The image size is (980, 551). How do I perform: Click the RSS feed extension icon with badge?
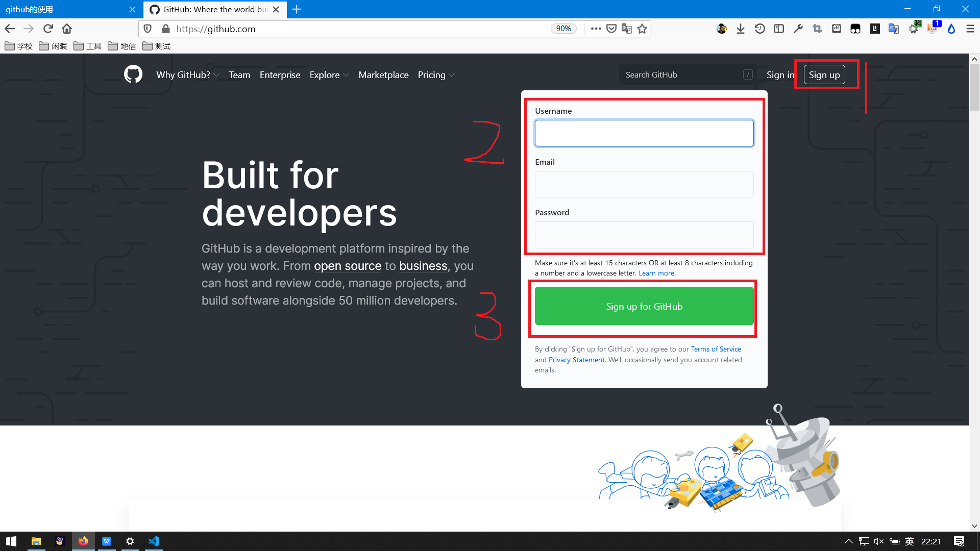933,28
